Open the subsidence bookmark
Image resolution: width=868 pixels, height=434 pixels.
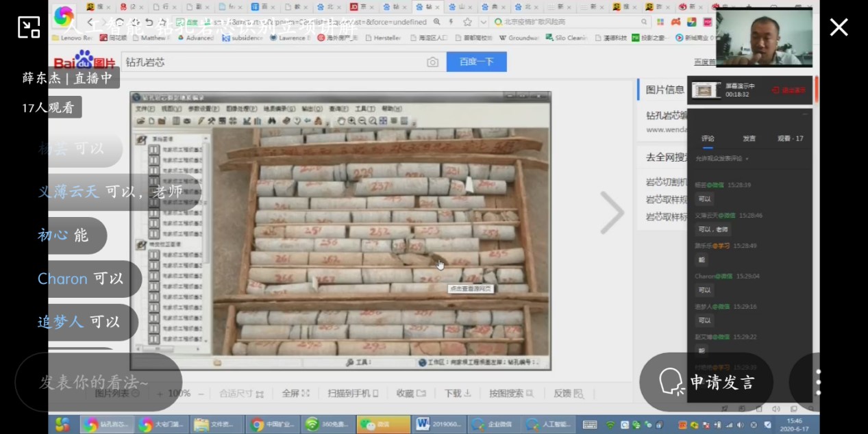[242, 38]
